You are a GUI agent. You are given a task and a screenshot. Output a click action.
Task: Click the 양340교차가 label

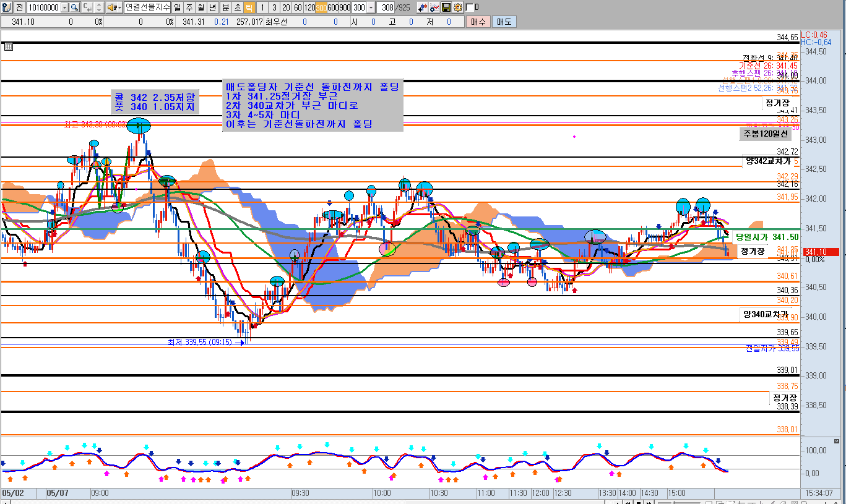766,315
